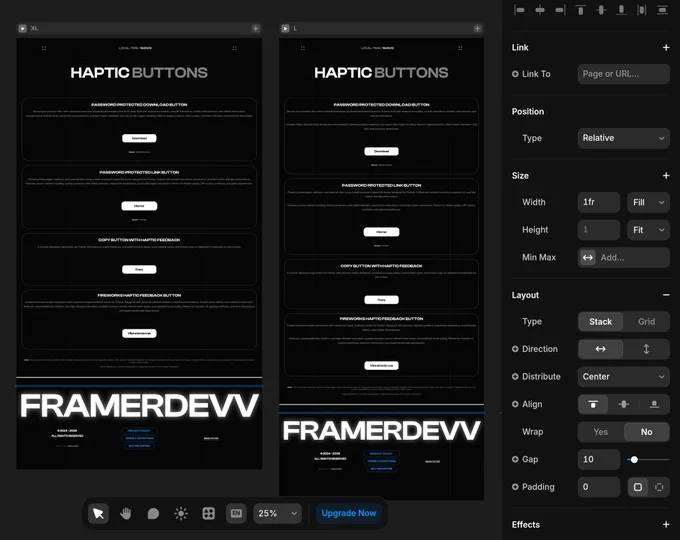680x540 pixels.
Task: Play preview of L breakpoint
Action: [285, 28]
